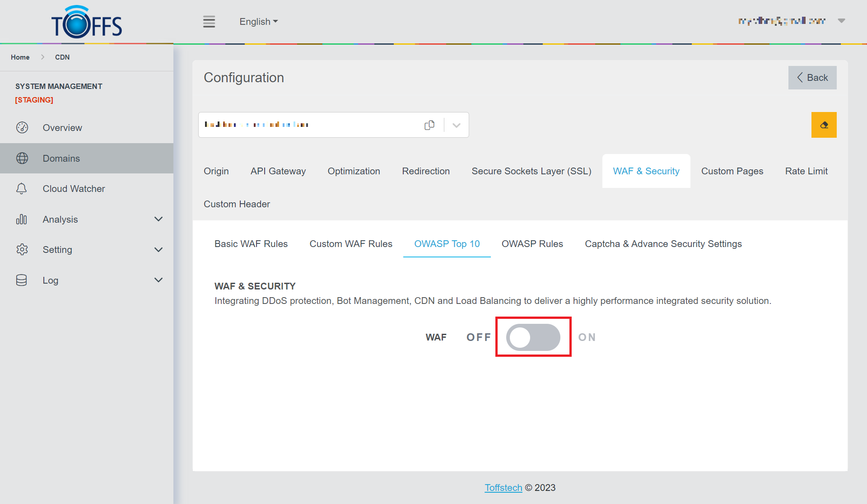The width and height of the screenshot is (867, 504).
Task: Click the TOFFS logo
Action: 86,23
